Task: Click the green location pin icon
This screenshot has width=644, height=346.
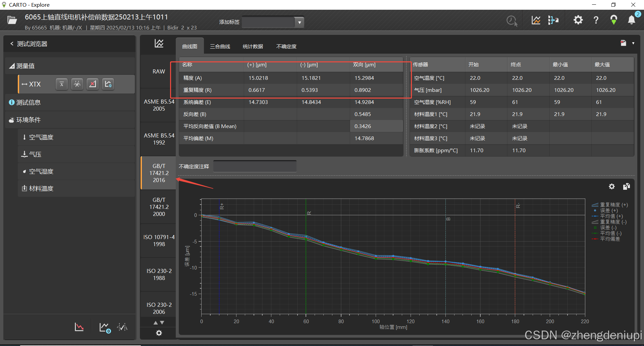Action: coord(613,20)
